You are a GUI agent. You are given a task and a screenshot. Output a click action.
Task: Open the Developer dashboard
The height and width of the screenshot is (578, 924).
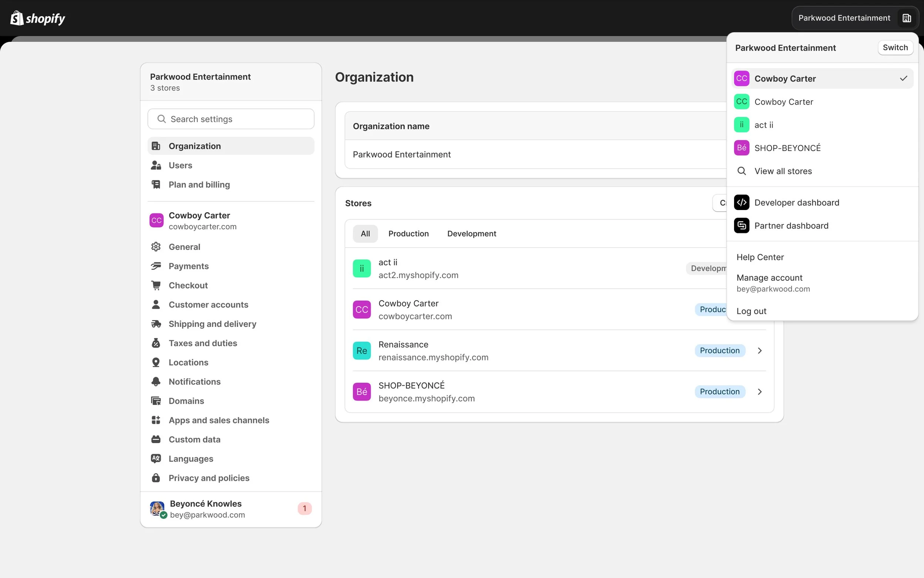tap(797, 202)
